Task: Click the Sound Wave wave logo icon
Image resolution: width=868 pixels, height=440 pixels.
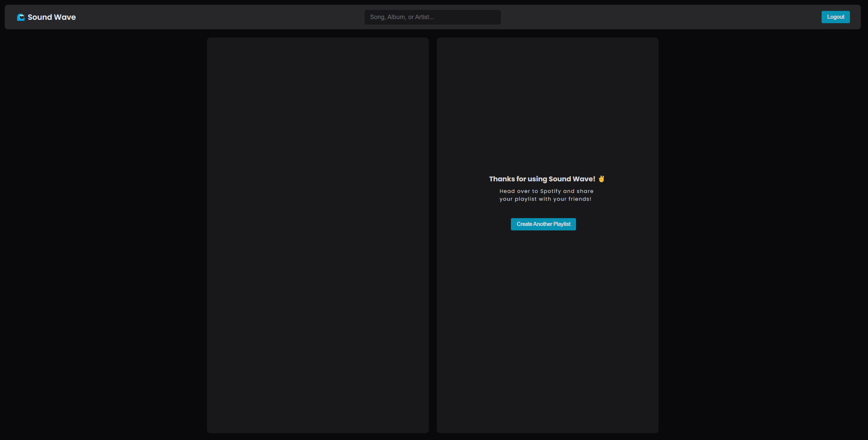Action: pos(21,17)
